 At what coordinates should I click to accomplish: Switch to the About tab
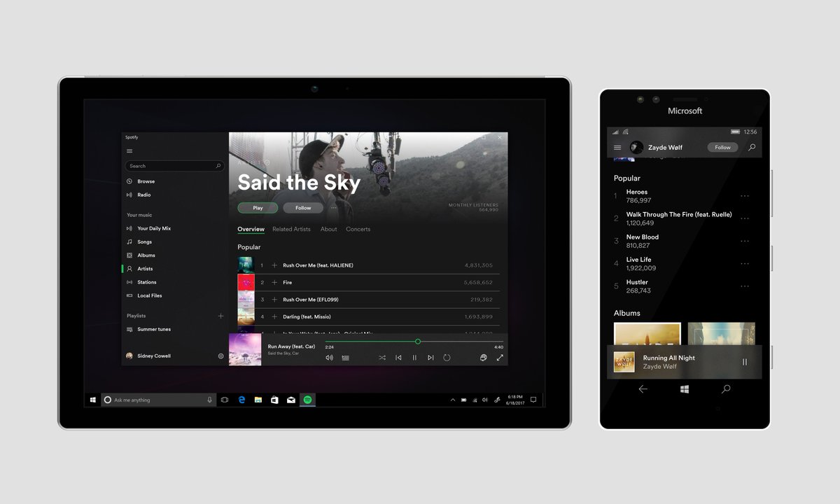click(x=328, y=229)
